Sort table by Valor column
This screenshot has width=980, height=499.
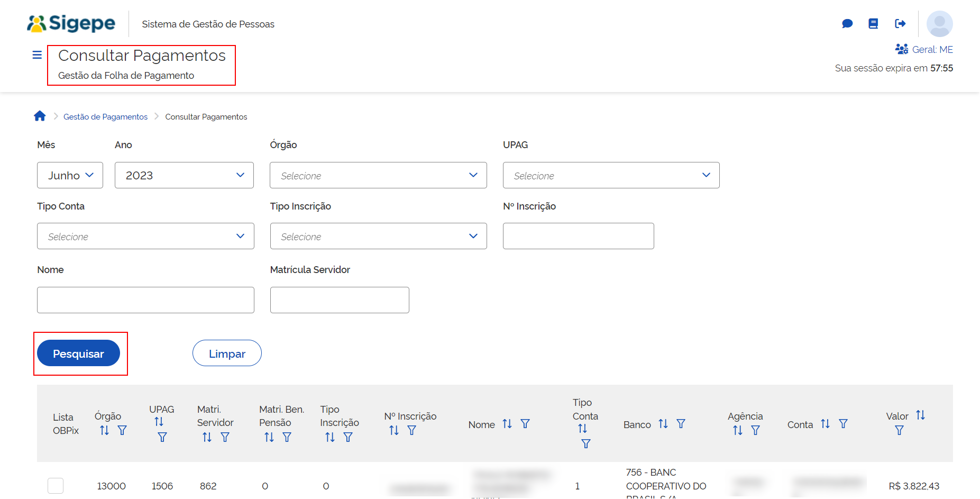pos(920,415)
